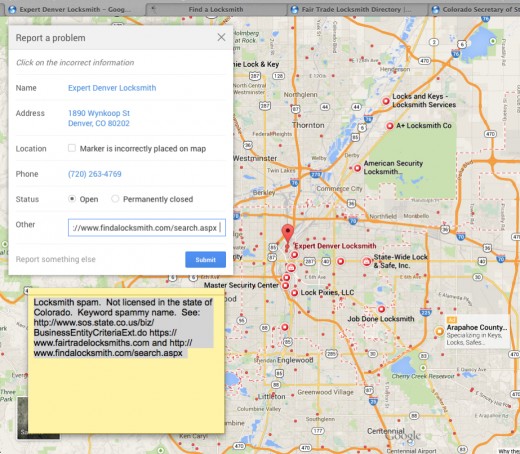Viewport: 520px width, 454px height.
Task: Click the Englewood city label
Action: pos(295,360)
